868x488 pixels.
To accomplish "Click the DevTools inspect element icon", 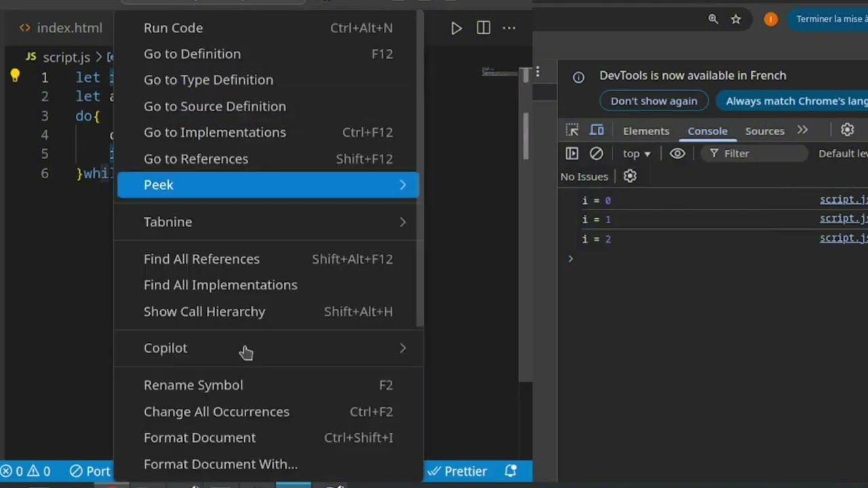I will pyautogui.click(x=572, y=130).
